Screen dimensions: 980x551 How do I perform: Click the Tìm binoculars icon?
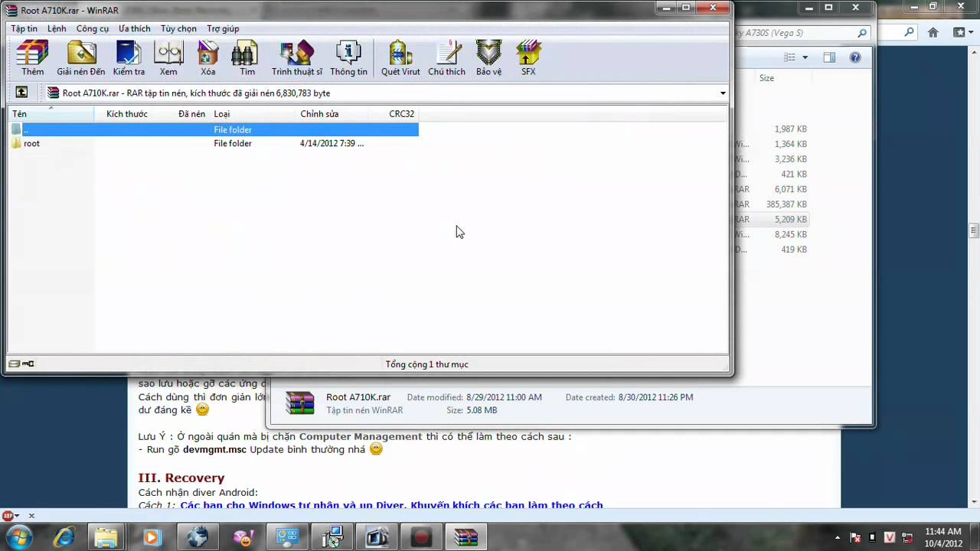point(247,58)
